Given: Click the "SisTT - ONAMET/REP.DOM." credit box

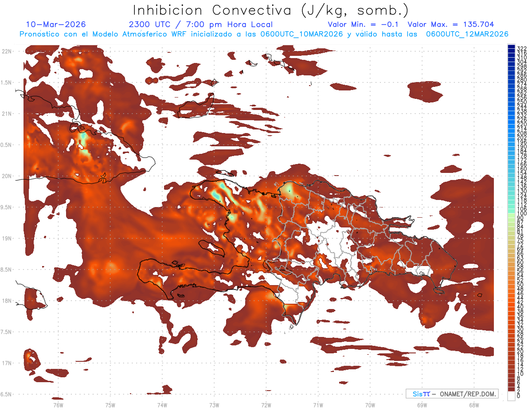Looking at the screenshot, I should (x=452, y=394).
